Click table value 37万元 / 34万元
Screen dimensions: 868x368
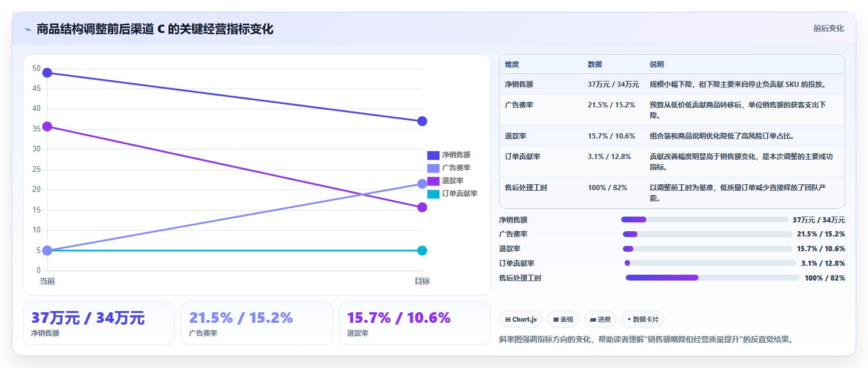(x=613, y=85)
